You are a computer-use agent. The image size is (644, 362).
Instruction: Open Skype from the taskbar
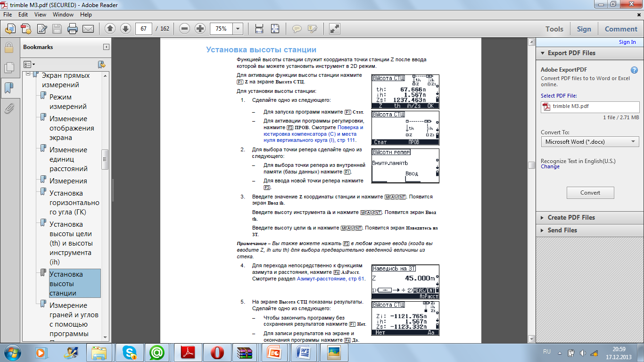click(129, 352)
